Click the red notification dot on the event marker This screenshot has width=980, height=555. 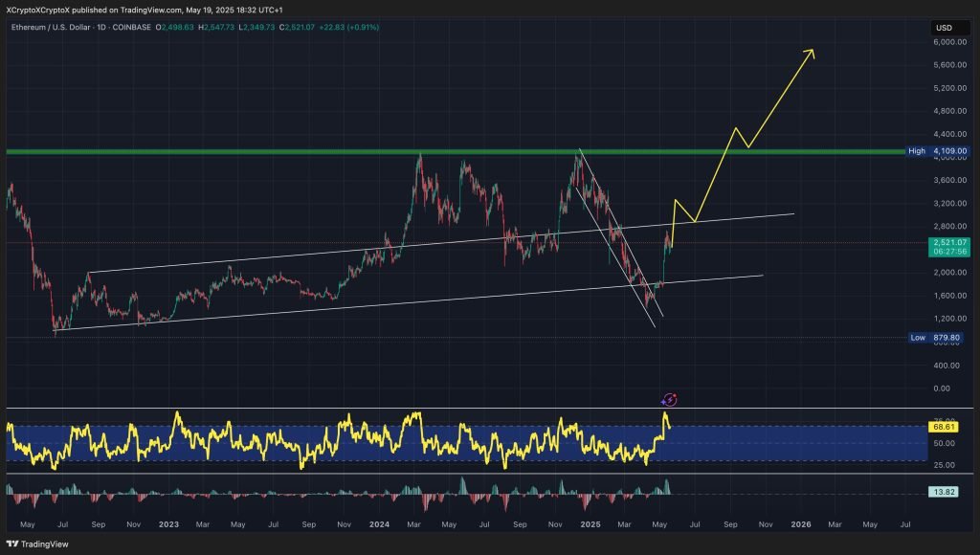(675, 395)
